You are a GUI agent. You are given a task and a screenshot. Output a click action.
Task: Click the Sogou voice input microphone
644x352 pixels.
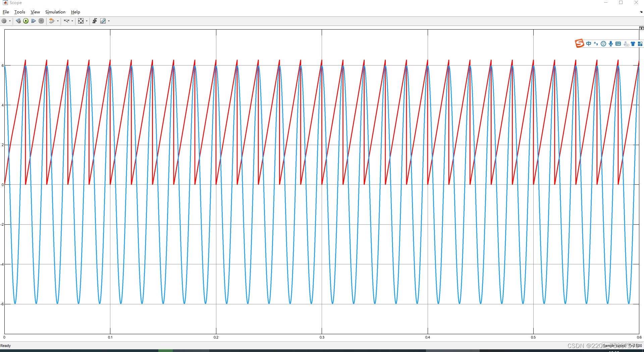(x=610, y=44)
